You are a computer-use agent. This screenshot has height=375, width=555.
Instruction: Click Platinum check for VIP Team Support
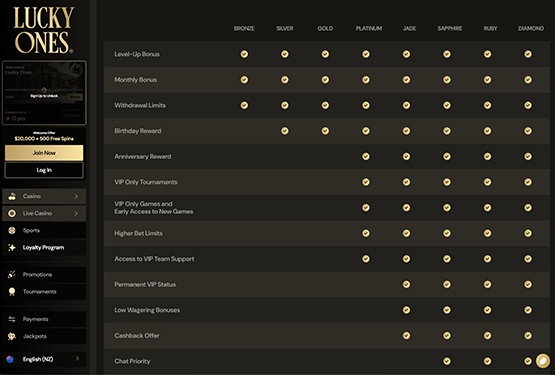coord(366,259)
